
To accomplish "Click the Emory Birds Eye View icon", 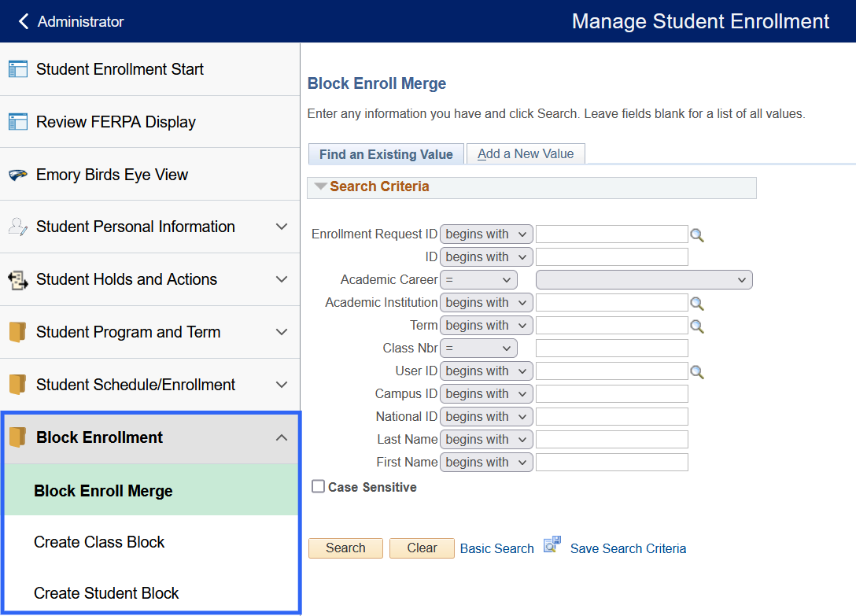I will click(x=18, y=175).
